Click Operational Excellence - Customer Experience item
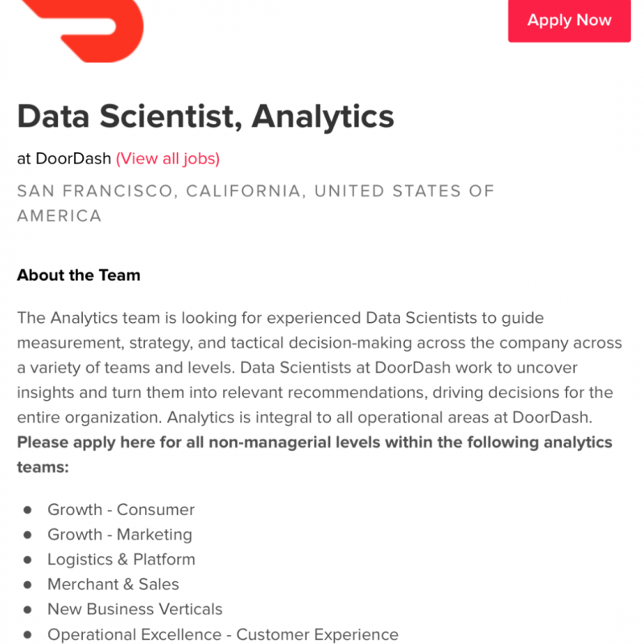This screenshot has height=644, width=644. pyautogui.click(x=222, y=634)
